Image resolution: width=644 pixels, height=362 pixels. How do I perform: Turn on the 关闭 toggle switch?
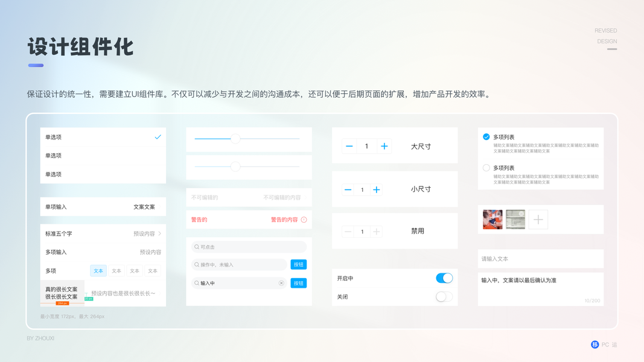(444, 297)
